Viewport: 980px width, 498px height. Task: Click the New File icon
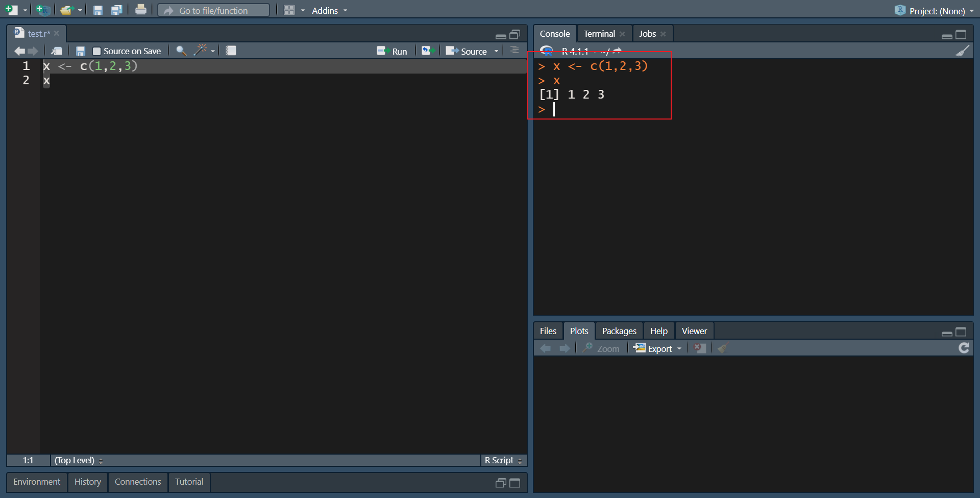11,10
